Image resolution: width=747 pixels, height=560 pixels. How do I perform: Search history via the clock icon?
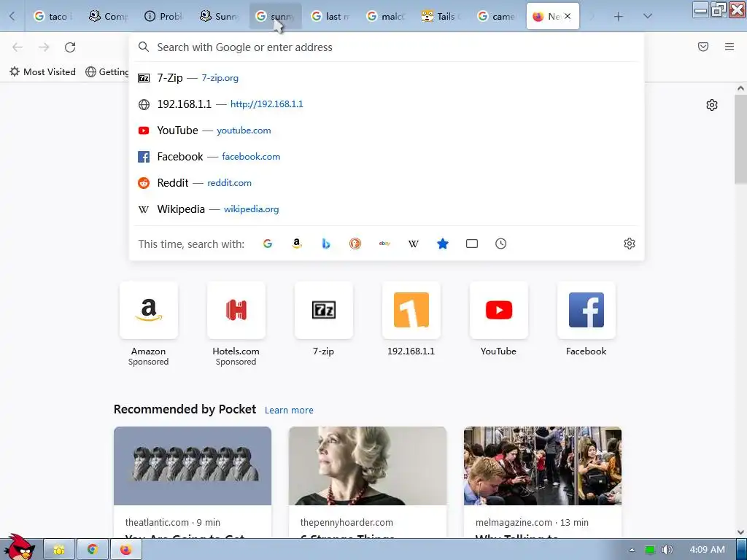click(500, 244)
